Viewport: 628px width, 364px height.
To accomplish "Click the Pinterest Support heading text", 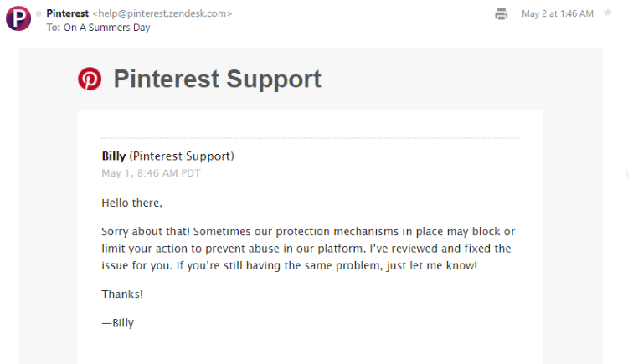I will 217,79.
